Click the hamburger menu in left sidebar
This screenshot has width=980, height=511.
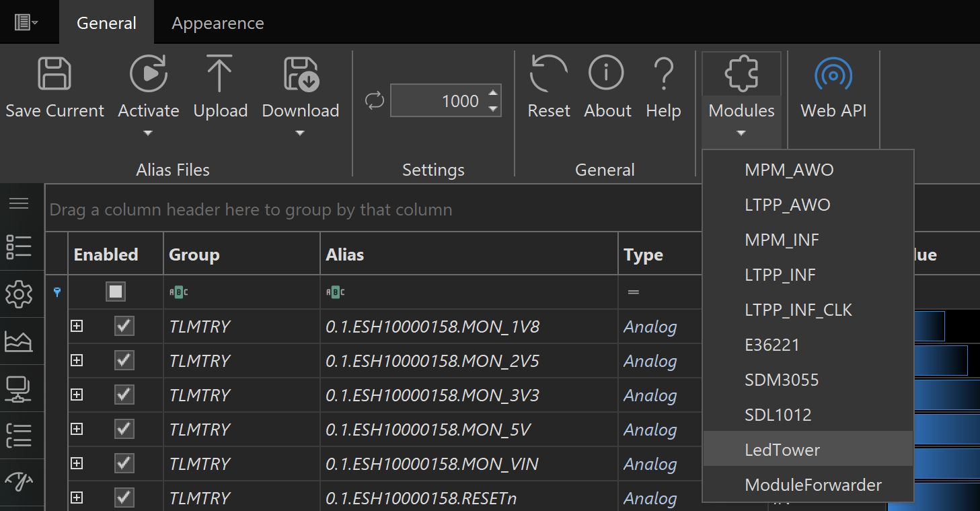[19, 203]
